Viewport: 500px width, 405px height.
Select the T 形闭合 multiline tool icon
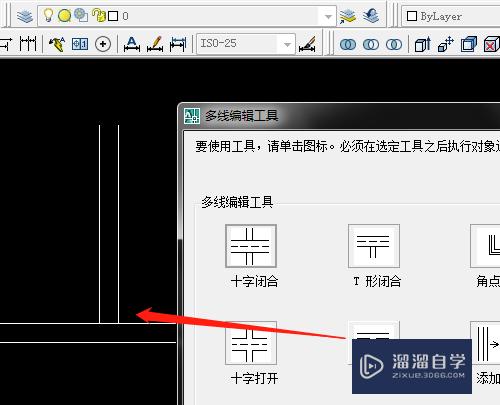374,246
